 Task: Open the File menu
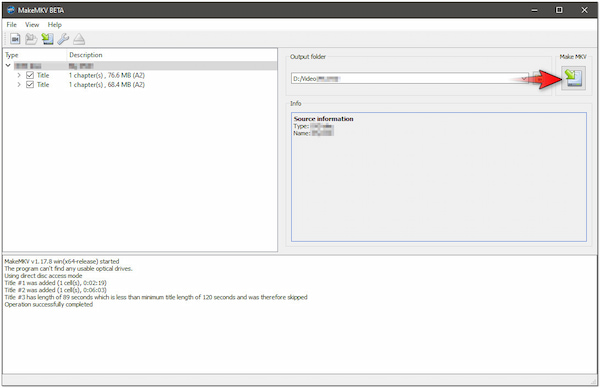point(11,24)
